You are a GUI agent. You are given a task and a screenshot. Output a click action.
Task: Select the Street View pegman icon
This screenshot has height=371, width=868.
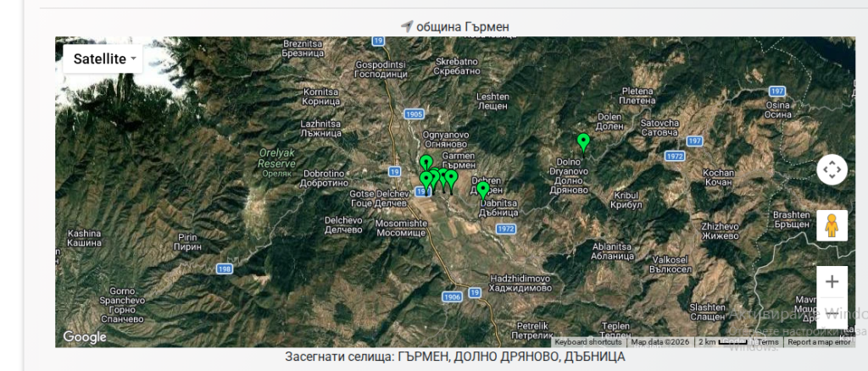point(832,225)
